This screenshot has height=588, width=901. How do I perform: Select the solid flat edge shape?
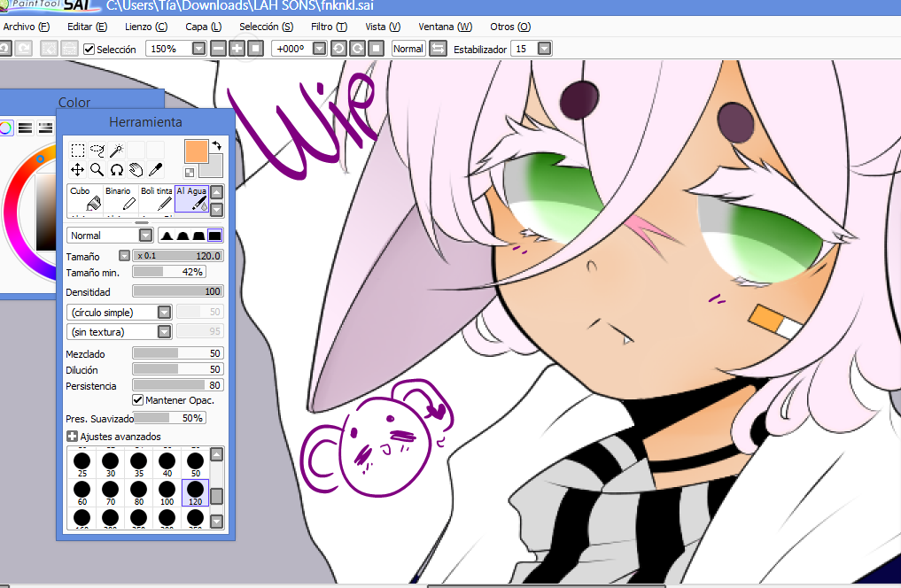215,236
